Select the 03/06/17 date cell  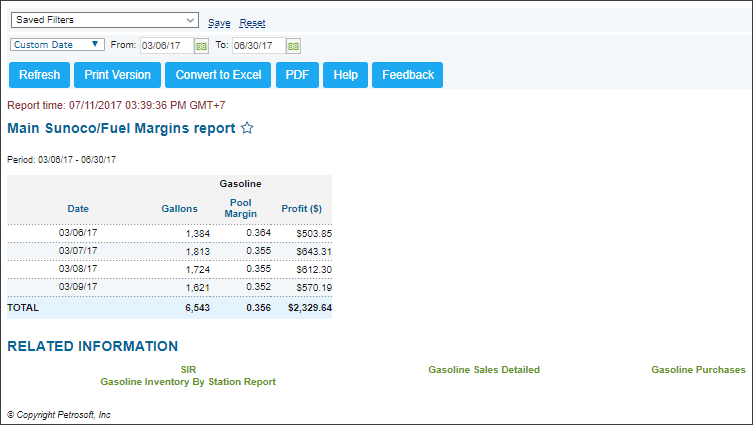[78, 232]
